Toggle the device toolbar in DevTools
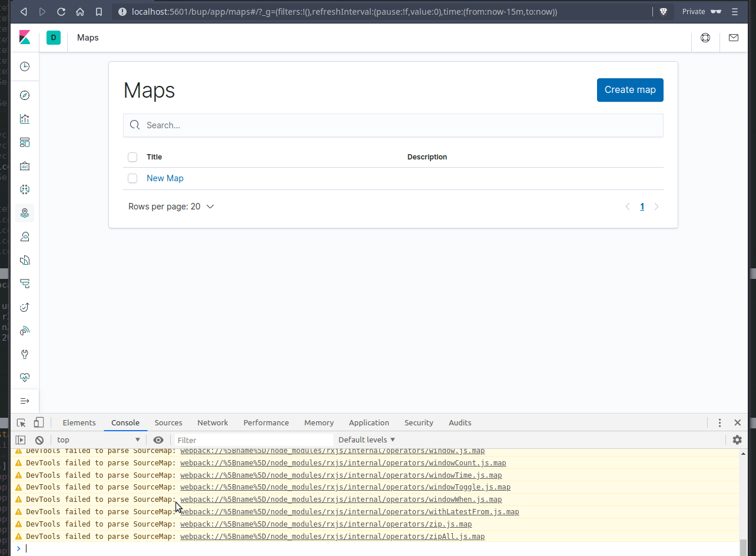The image size is (756, 556). (39, 422)
